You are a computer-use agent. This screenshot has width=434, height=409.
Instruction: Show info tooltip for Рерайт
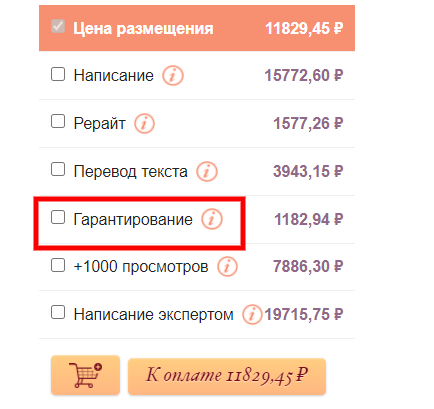pos(144,124)
